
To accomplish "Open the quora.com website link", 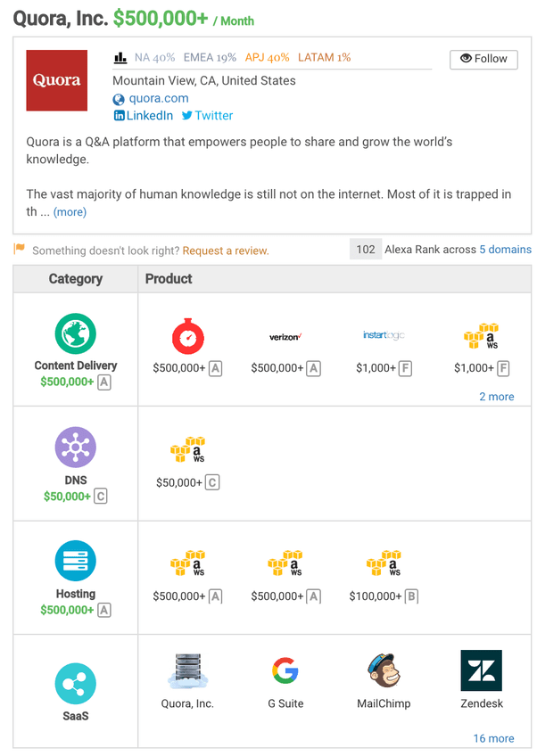I will (159, 98).
